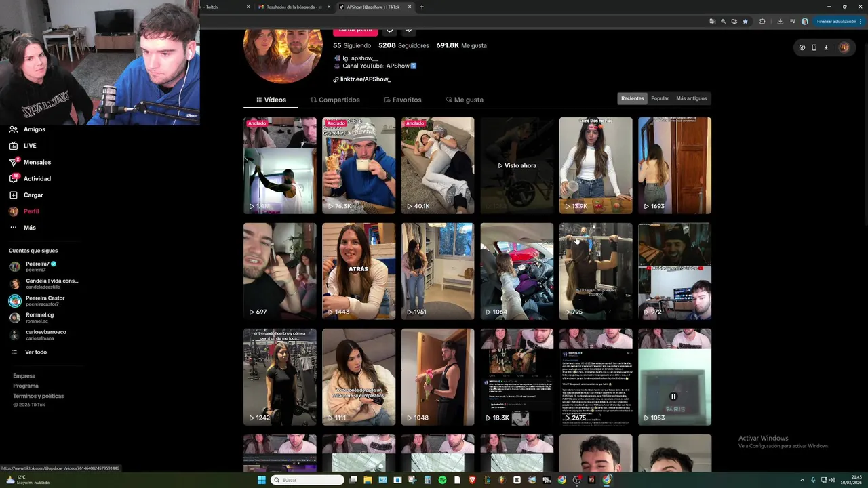Expand Ver todo followed accounts
Viewport: 868px width, 488px height.
coord(30,352)
